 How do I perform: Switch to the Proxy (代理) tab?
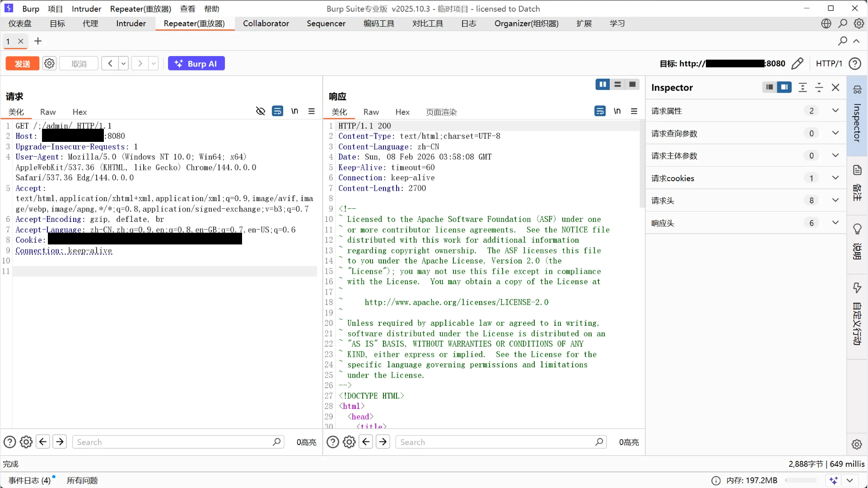(x=90, y=23)
